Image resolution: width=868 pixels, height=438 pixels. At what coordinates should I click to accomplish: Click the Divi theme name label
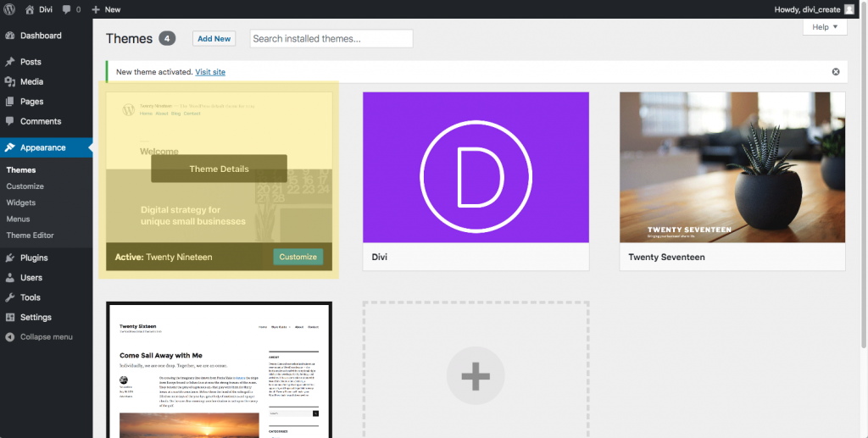(x=380, y=258)
